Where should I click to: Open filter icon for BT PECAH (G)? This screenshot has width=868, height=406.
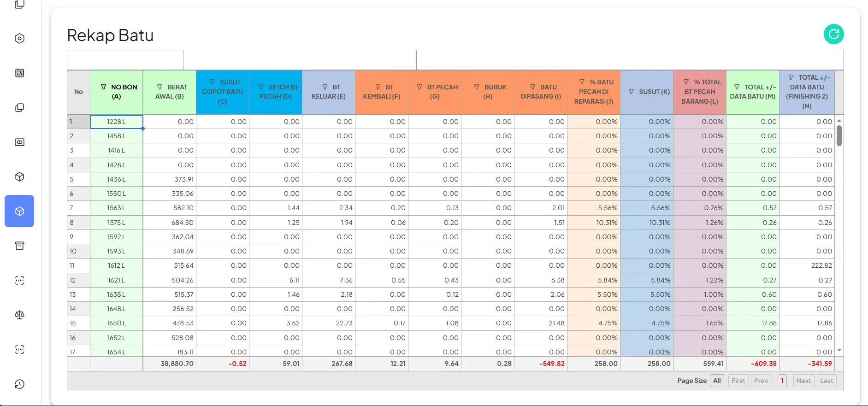(419, 87)
